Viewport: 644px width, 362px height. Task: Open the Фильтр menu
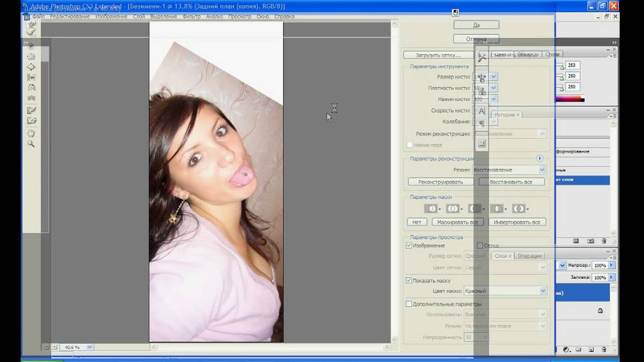(x=192, y=17)
